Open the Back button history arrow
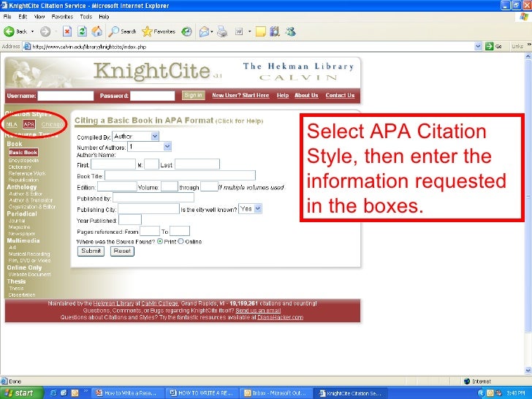The height and width of the screenshot is (399, 532). (33, 31)
